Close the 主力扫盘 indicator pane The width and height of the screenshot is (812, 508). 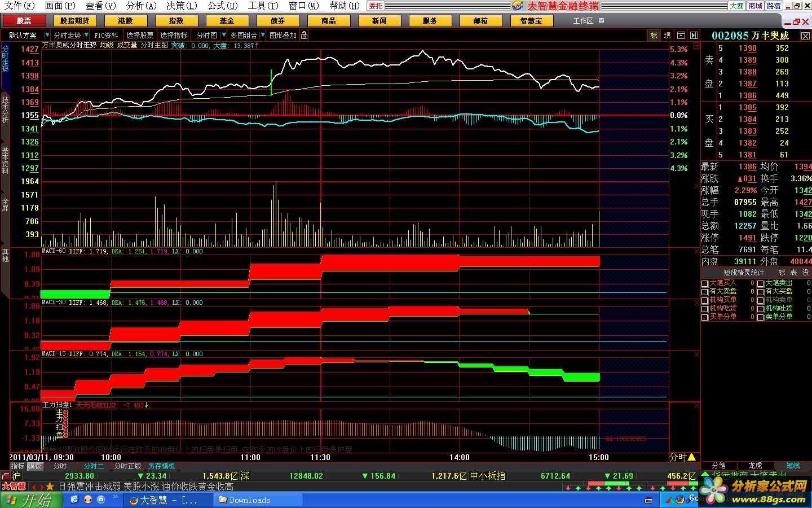[x=696, y=405]
